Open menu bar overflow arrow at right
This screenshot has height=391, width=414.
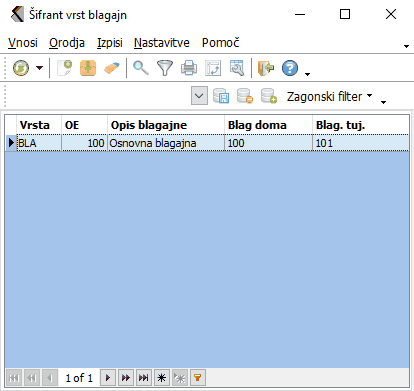pos(406,46)
